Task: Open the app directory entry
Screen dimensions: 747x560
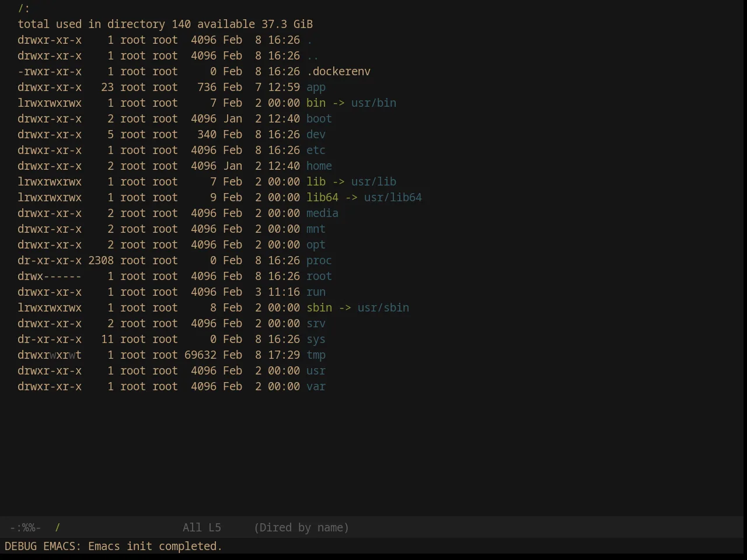Action: coord(316,87)
